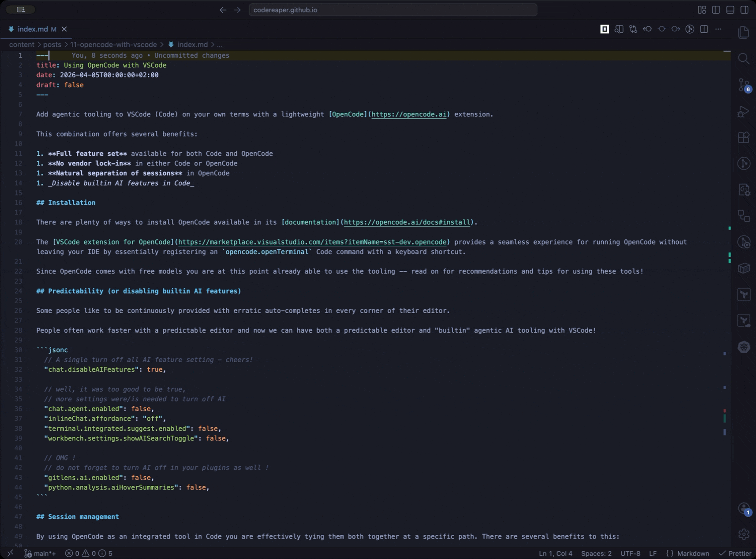Expand the 11-opencode-with-vscode breadcrumb
This screenshot has width=756, height=559.
[114, 45]
